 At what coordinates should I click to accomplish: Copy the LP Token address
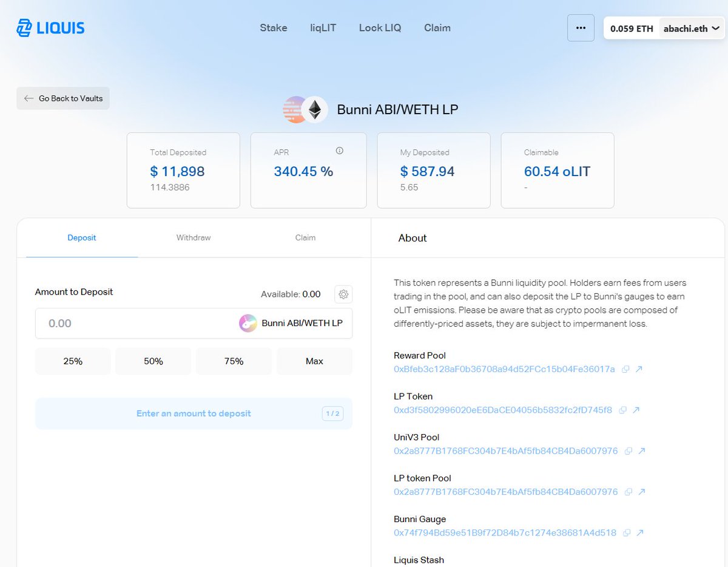[x=622, y=410]
